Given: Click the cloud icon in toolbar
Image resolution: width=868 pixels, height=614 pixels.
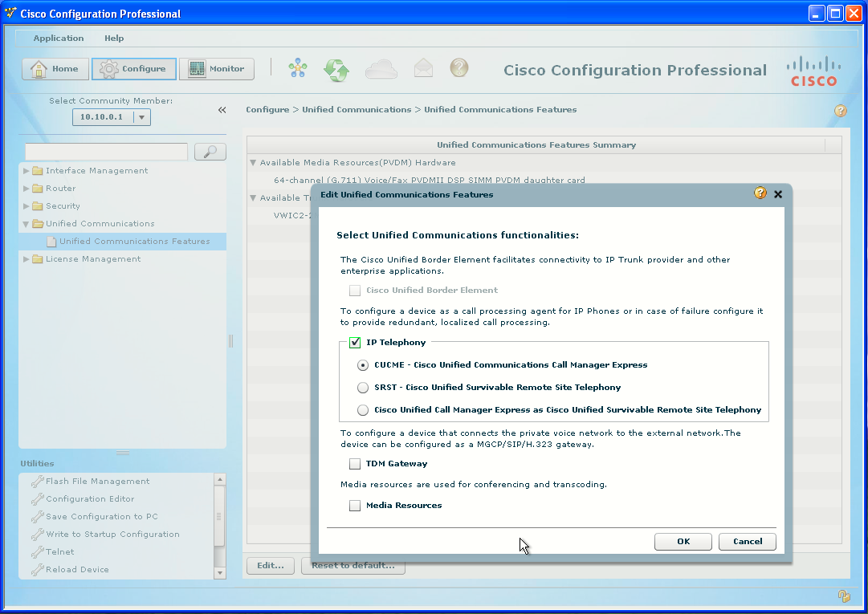Looking at the screenshot, I should (x=381, y=69).
